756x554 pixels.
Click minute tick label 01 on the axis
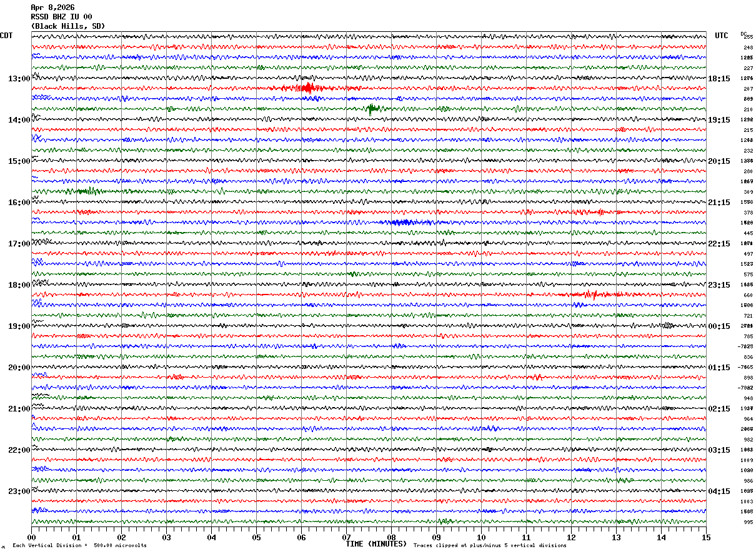tap(76, 537)
